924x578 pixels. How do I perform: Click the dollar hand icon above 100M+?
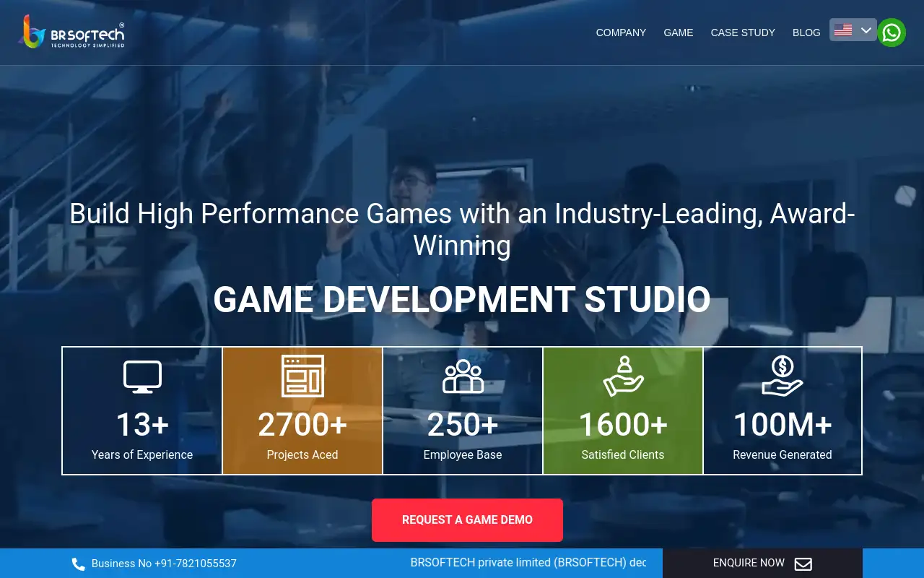tap(783, 376)
